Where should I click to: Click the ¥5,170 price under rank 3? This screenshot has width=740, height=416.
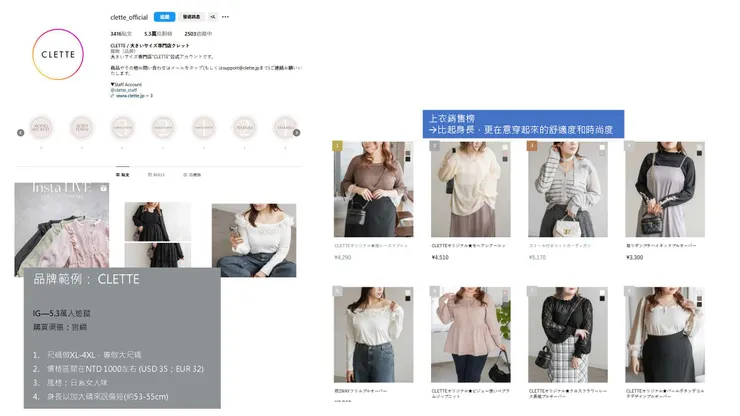[537, 257]
